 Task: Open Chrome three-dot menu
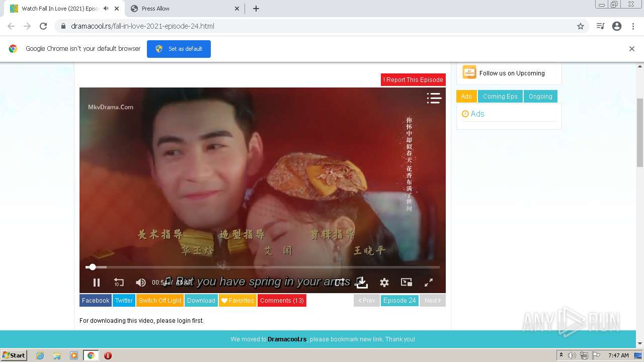[x=633, y=26]
